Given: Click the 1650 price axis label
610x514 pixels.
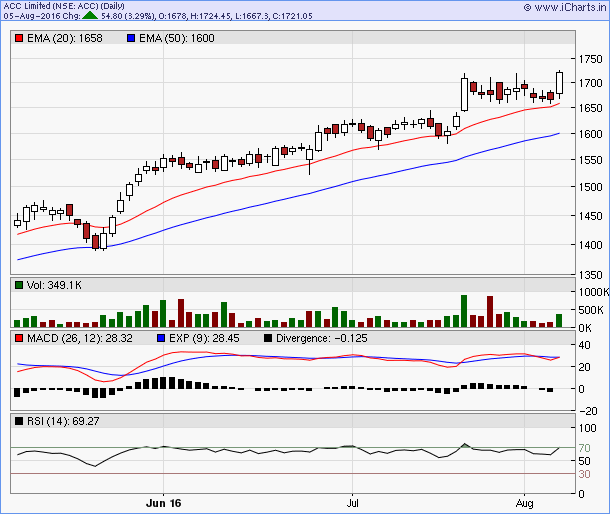Looking at the screenshot, I should pyautogui.click(x=590, y=108).
